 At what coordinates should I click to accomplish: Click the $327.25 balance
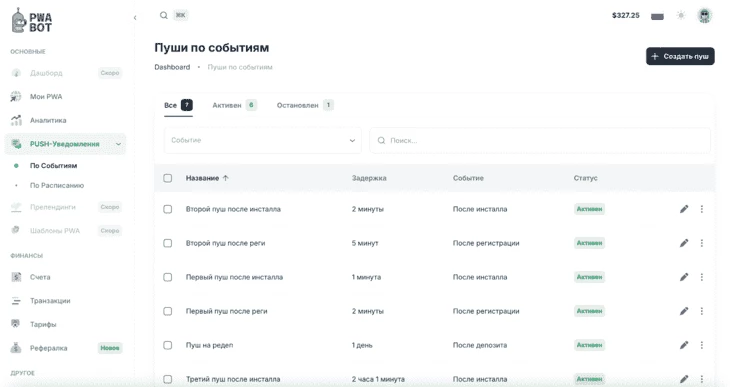click(626, 15)
